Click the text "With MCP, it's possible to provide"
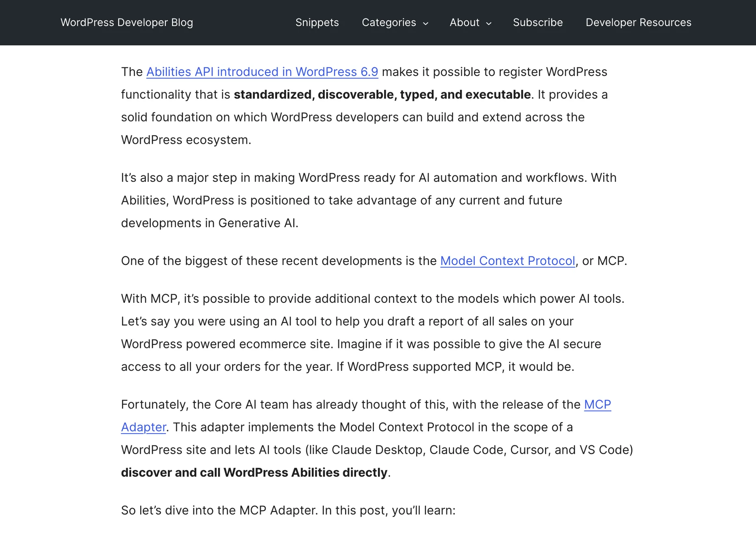Viewport: 756px width, 539px height. pos(216,298)
